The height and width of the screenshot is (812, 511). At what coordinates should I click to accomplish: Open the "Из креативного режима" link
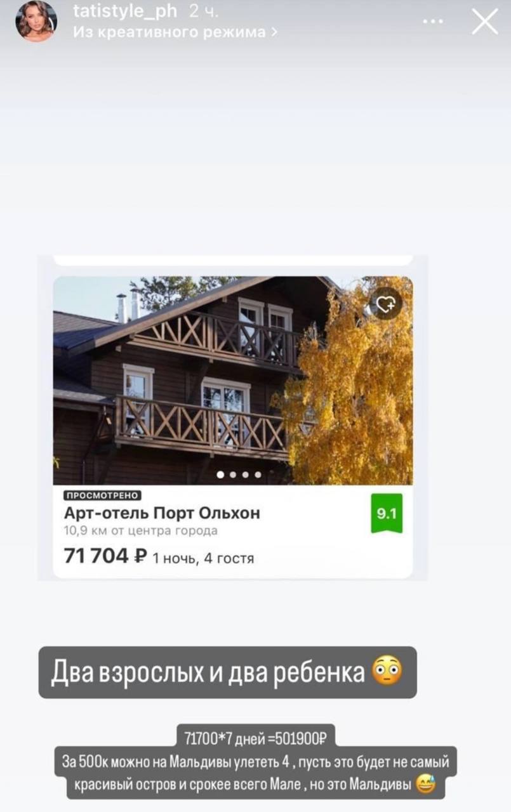click(169, 32)
